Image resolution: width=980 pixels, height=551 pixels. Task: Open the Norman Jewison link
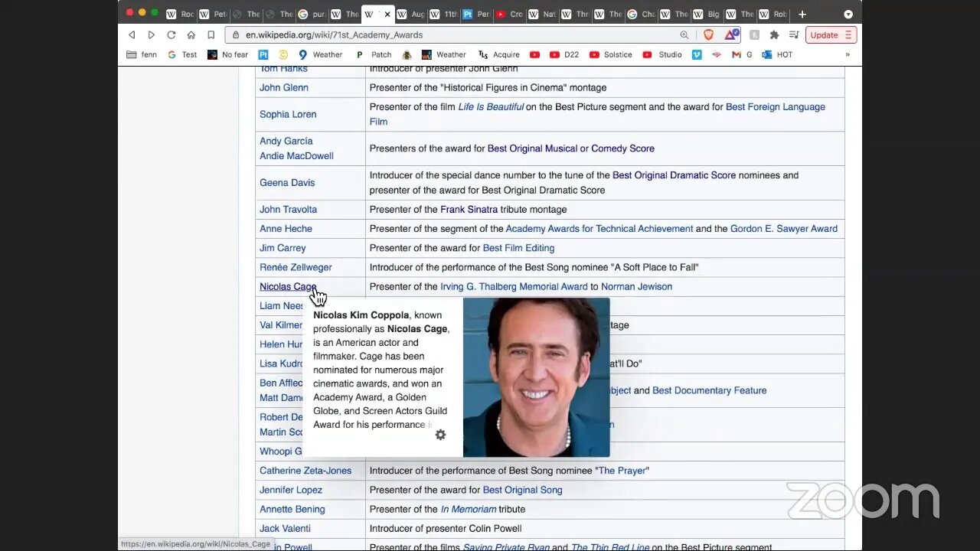click(636, 286)
